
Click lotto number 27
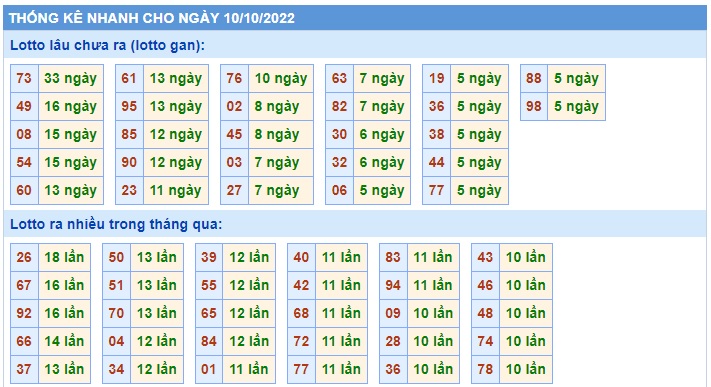[x=234, y=191]
